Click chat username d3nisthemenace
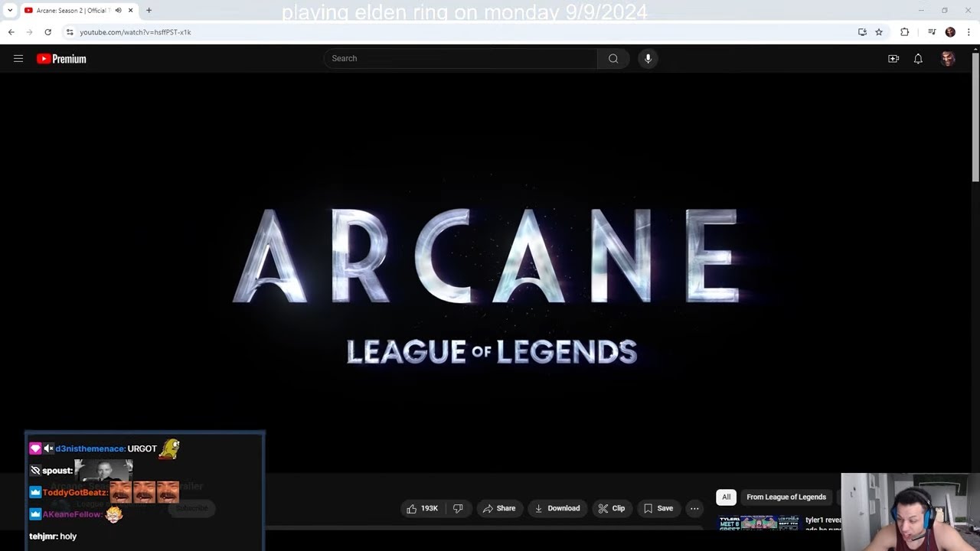Viewport: 980px width, 551px height. 90,448
